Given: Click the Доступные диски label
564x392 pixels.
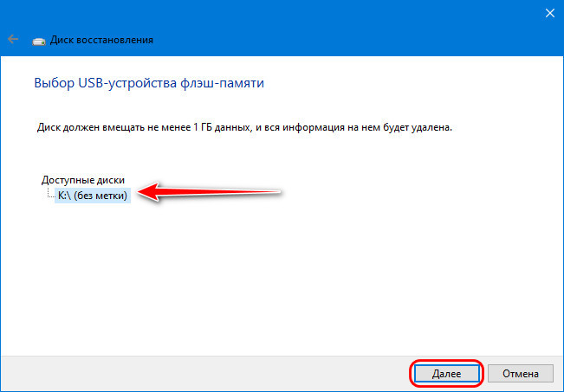Looking at the screenshot, I should 83,180.
